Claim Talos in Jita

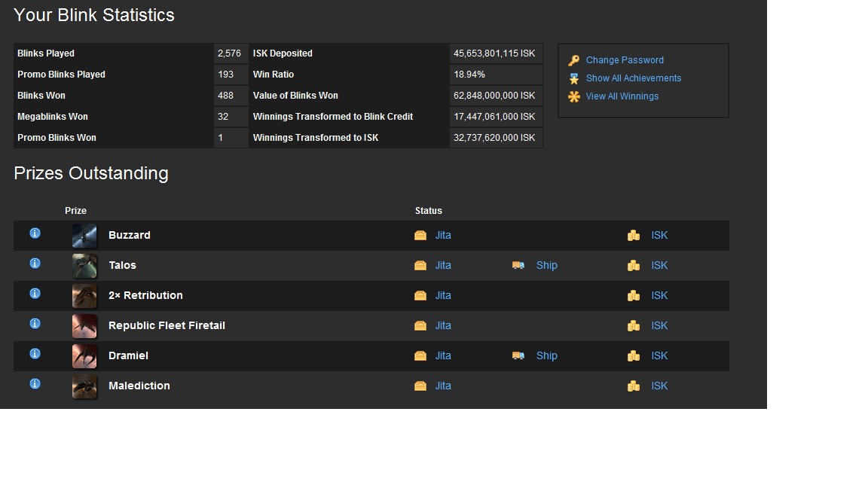pyautogui.click(x=443, y=266)
